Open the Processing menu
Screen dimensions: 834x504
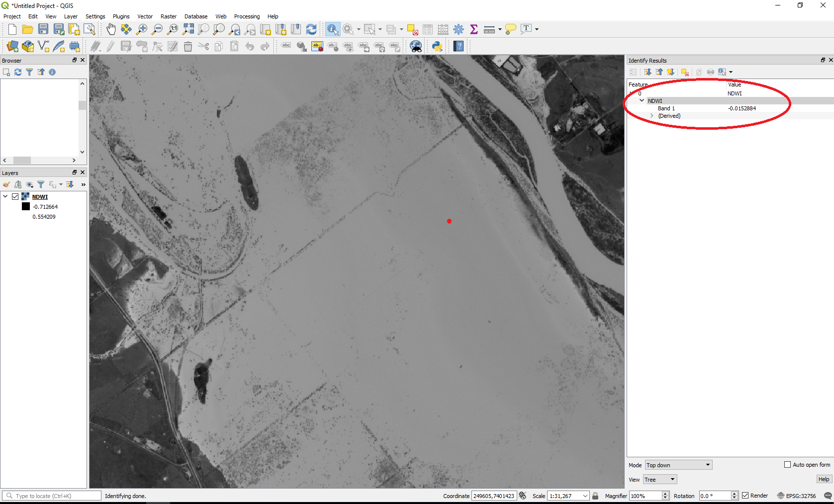coord(247,16)
